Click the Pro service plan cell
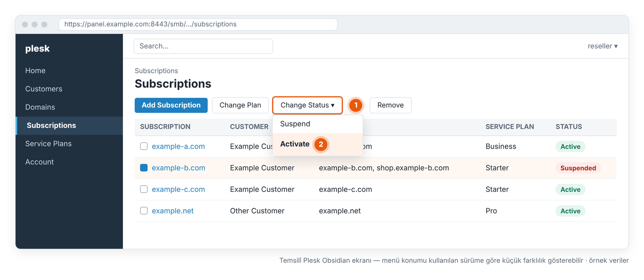 (x=491, y=211)
